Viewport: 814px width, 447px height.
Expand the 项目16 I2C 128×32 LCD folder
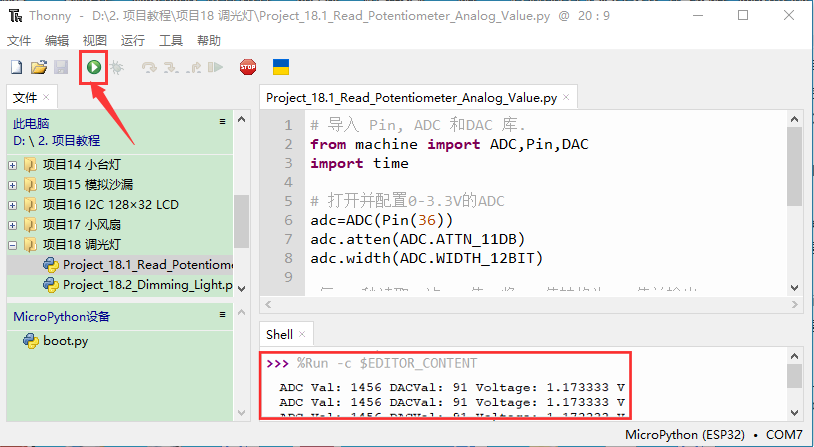click(x=12, y=205)
